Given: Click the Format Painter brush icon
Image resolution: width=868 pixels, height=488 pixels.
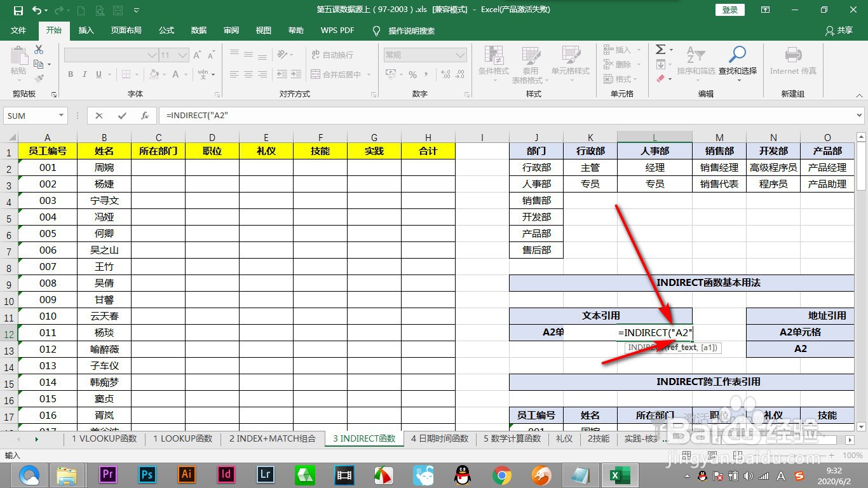Looking at the screenshot, I should pos(39,79).
